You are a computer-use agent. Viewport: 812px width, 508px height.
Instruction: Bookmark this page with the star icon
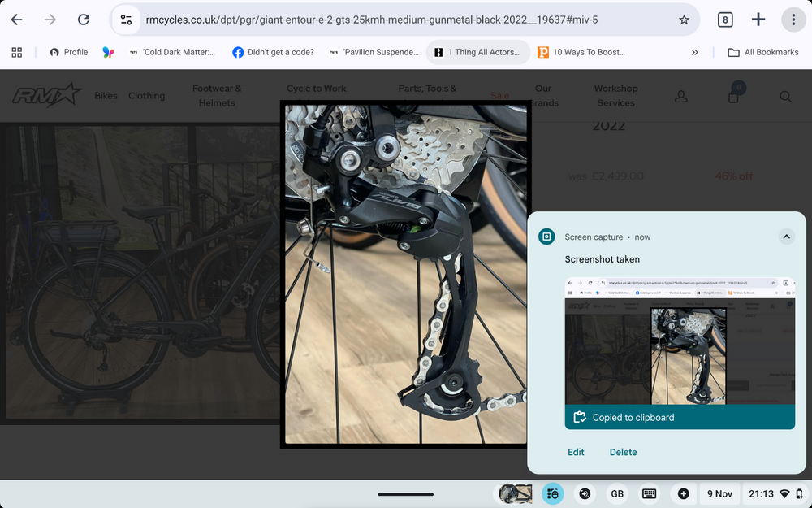[x=684, y=20]
